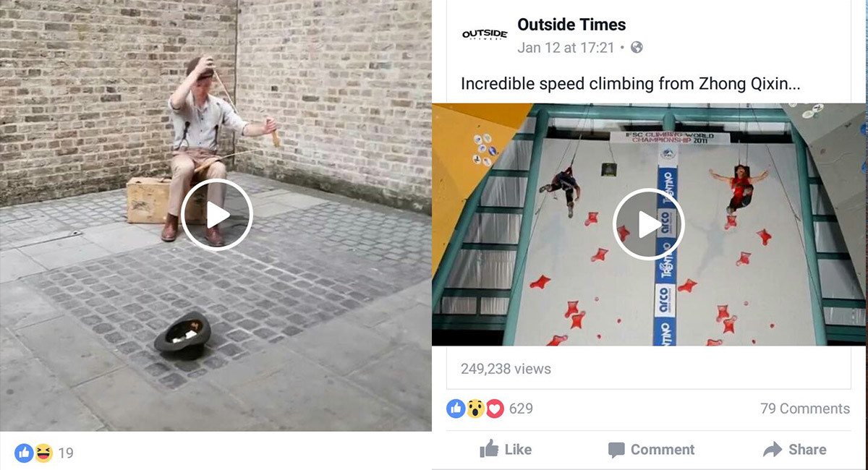
Task: Click the wow reaction emoji icon
Action: [475, 409]
